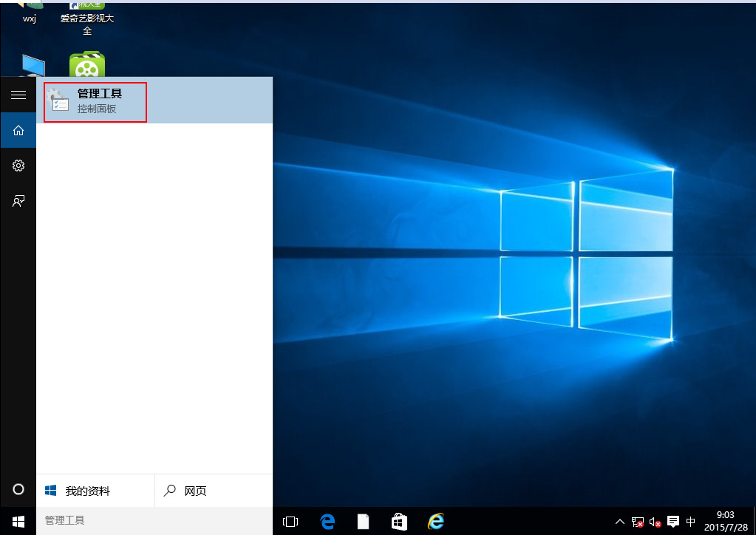Open the Windows Start button
This screenshot has height=535, width=756.
(x=18, y=521)
